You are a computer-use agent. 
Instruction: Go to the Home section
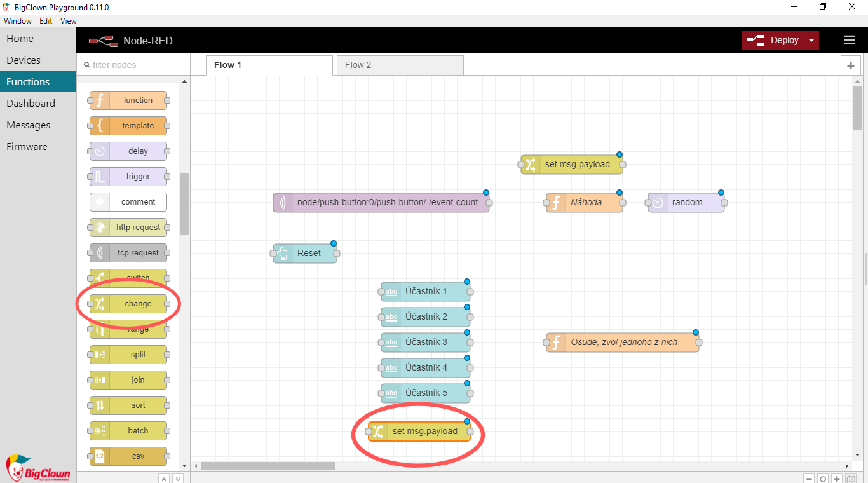38,39
